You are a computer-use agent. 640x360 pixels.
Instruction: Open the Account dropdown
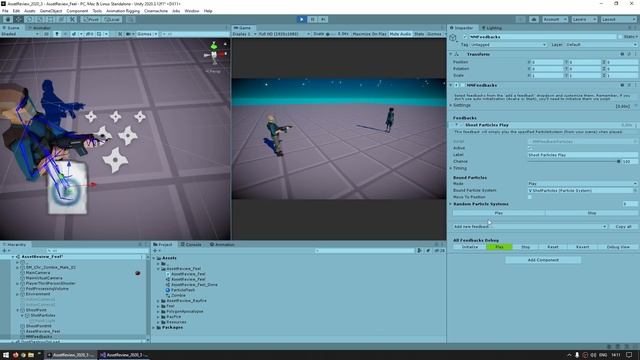point(555,19)
